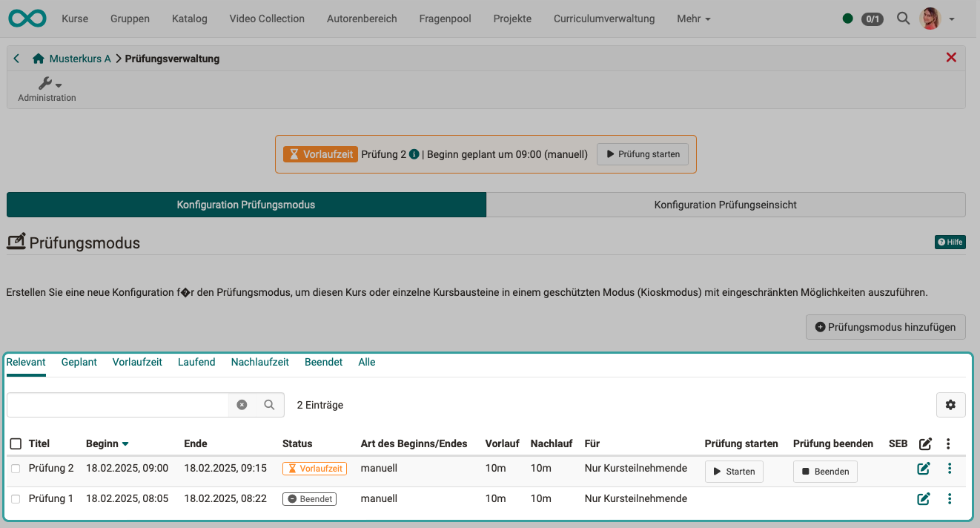
Task: Select the checkbox for Prüfung 1
Action: (16, 498)
